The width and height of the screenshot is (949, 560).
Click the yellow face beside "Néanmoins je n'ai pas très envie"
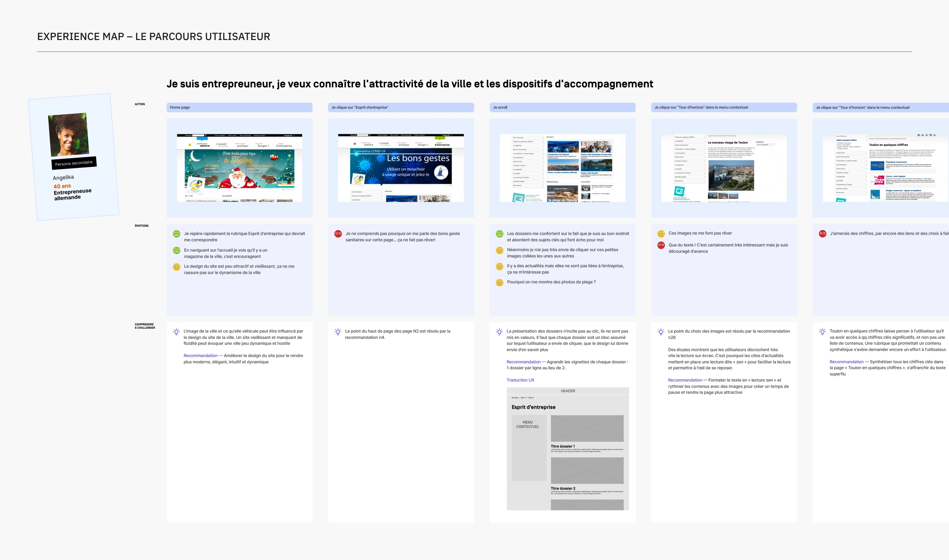[x=500, y=250]
